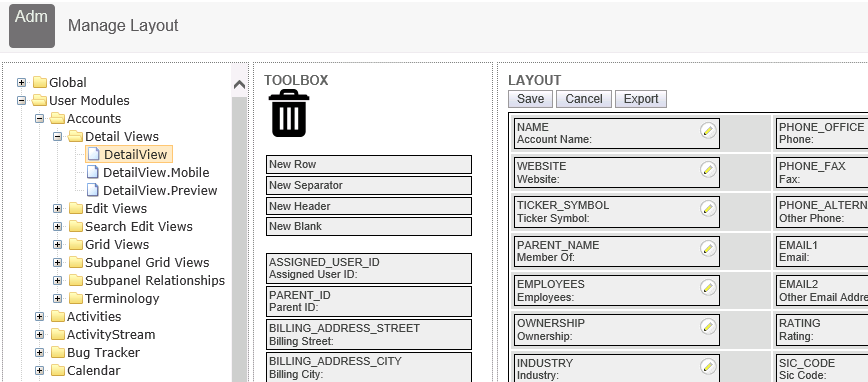Select the Subpanel Relationships label

[155, 281]
